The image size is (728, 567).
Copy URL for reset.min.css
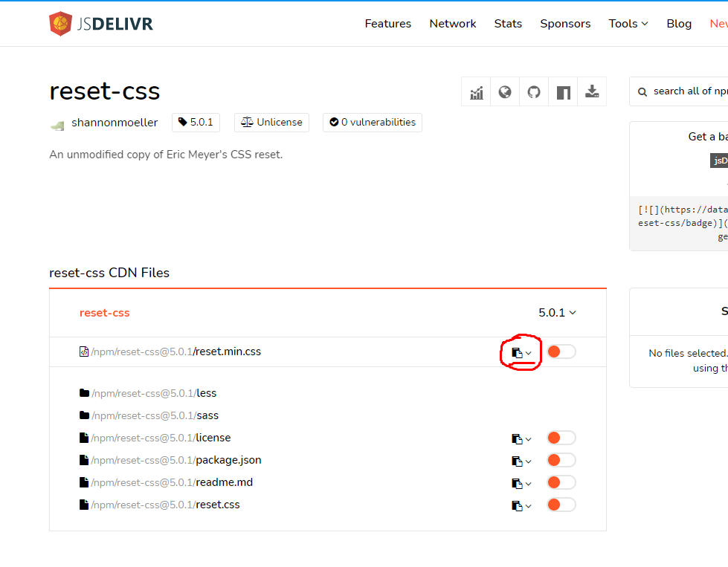(x=517, y=353)
